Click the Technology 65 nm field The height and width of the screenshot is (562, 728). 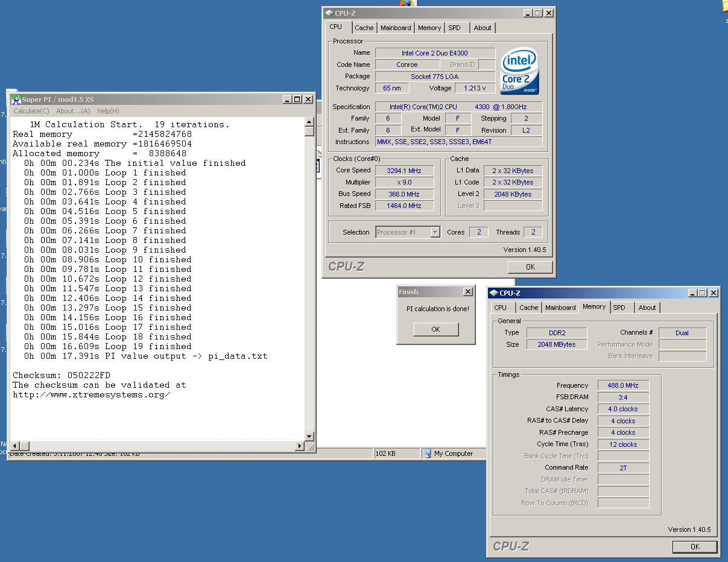pyautogui.click(x=392, y=88)
